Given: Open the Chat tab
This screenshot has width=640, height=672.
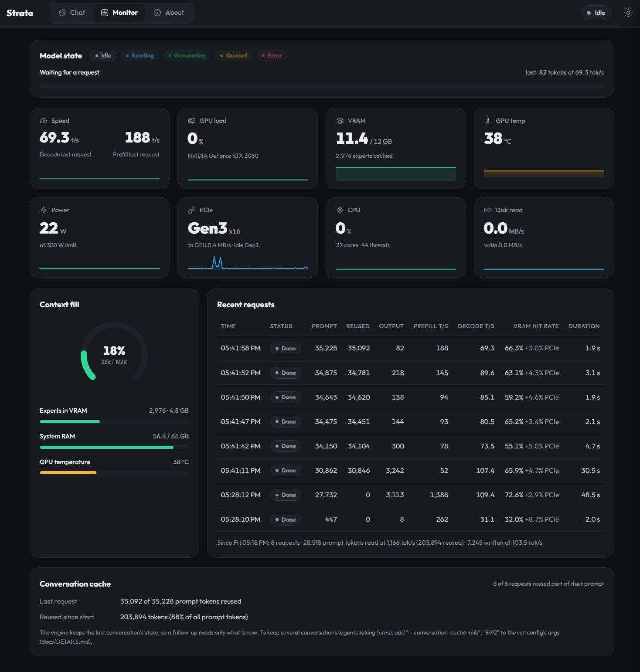Looking at the screenshot, I should click(72, 13).
